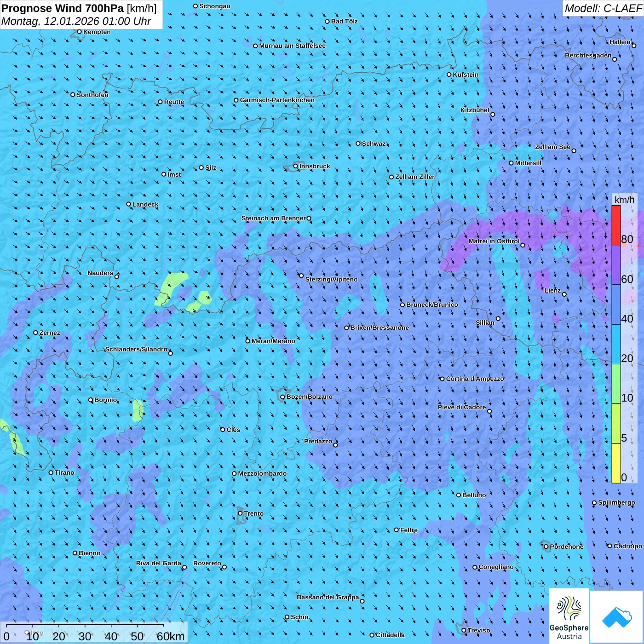Image resolution: width=644 pixels, height=644 pixels.
Task: Click the Treviso city marker
Action: click(464, 630)
